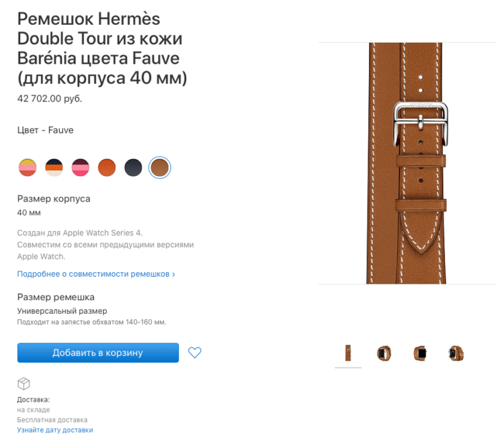Select the yellow-pink striped color swatch
This screenshot has width=504, height=438.
28,168
